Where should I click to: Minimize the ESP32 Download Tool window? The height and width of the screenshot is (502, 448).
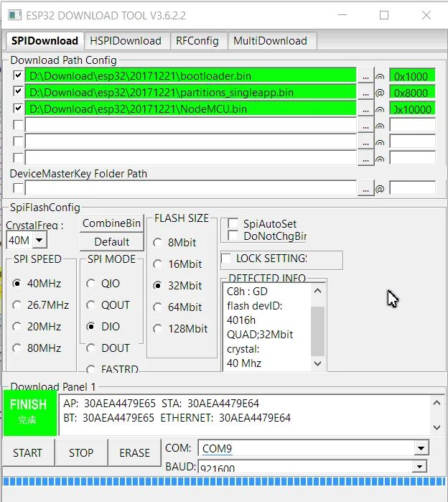pyautogui.click(x=342, y=15)
